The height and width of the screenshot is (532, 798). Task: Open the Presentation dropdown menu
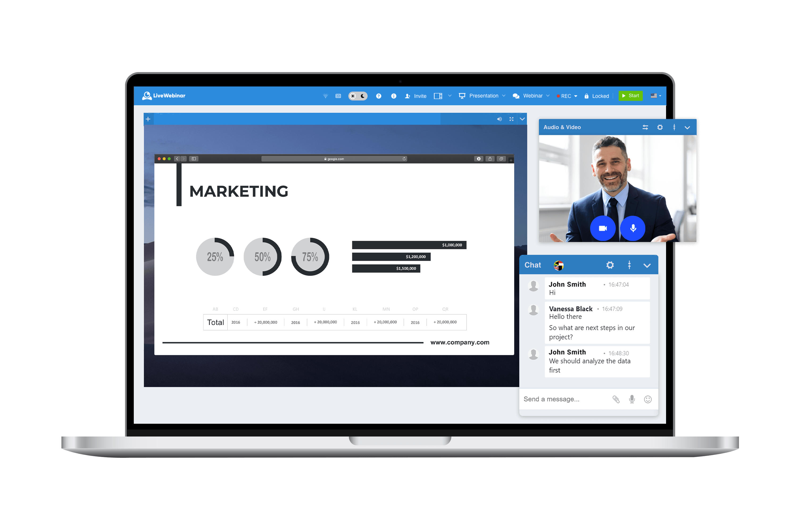coord(486,95)
